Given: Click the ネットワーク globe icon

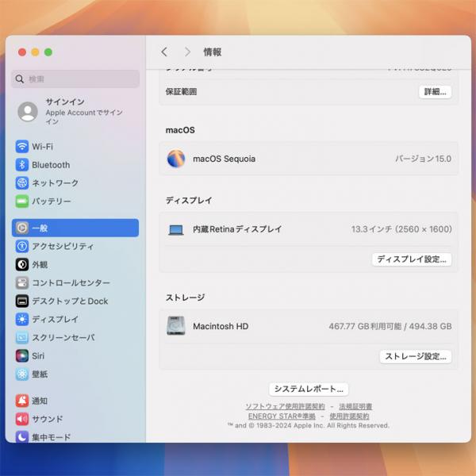Looking at the screenshot, I should point(22,183).
